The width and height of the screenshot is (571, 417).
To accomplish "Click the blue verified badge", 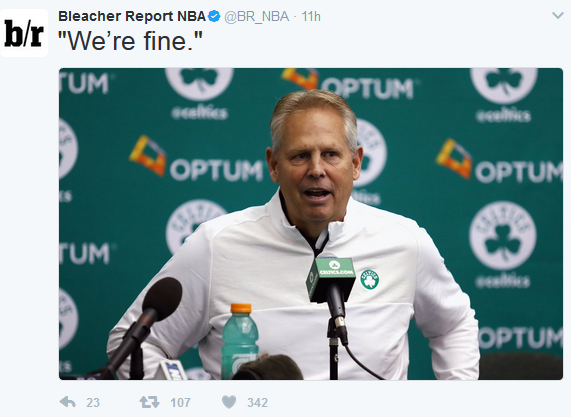I will 214,16.
